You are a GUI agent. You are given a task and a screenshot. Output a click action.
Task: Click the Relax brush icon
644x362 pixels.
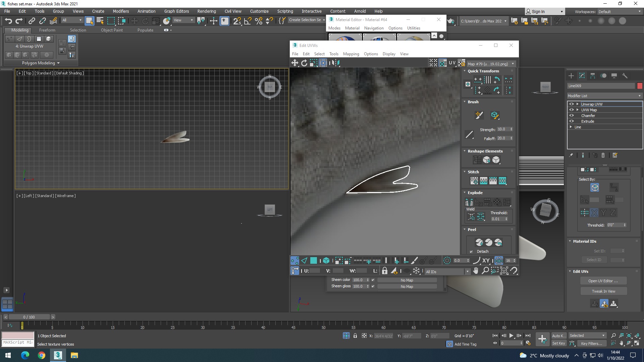(494, 115)
